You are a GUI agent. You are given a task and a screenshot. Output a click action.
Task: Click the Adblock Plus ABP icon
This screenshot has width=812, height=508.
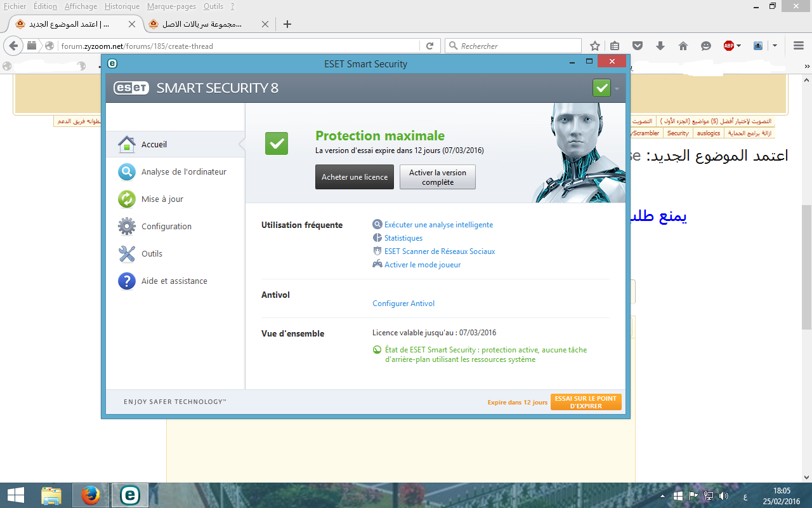(x=729, y=46)
